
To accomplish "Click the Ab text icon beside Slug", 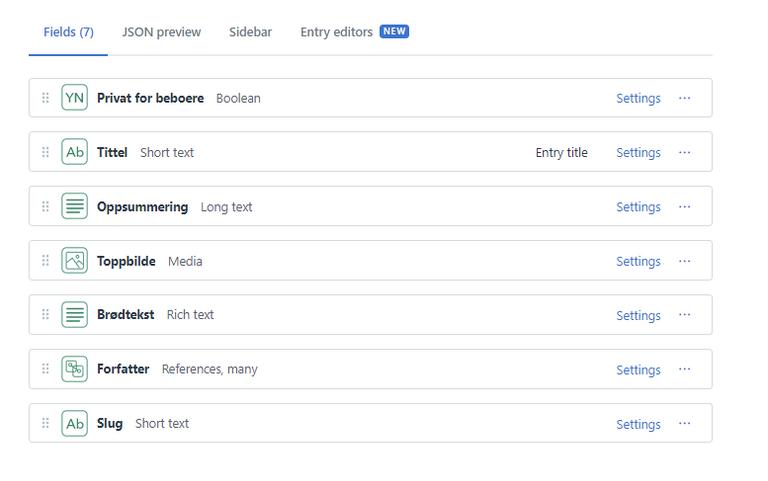I will click(74, 424).
